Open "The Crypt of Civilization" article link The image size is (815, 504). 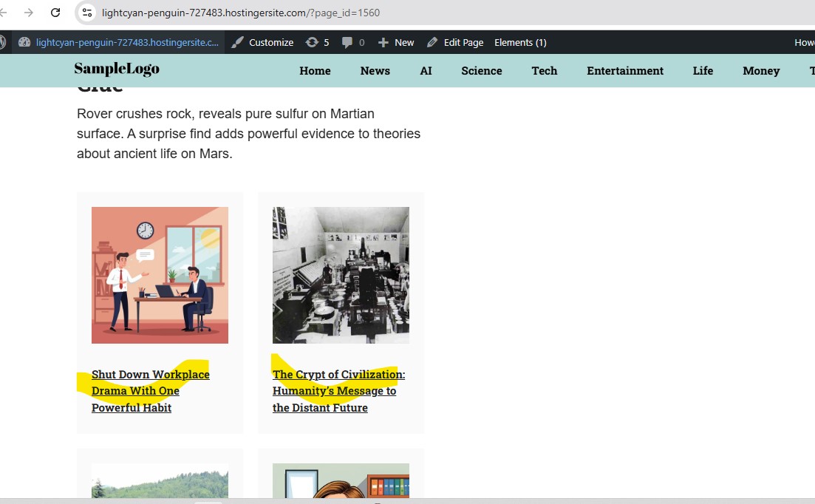pos(339,391)
